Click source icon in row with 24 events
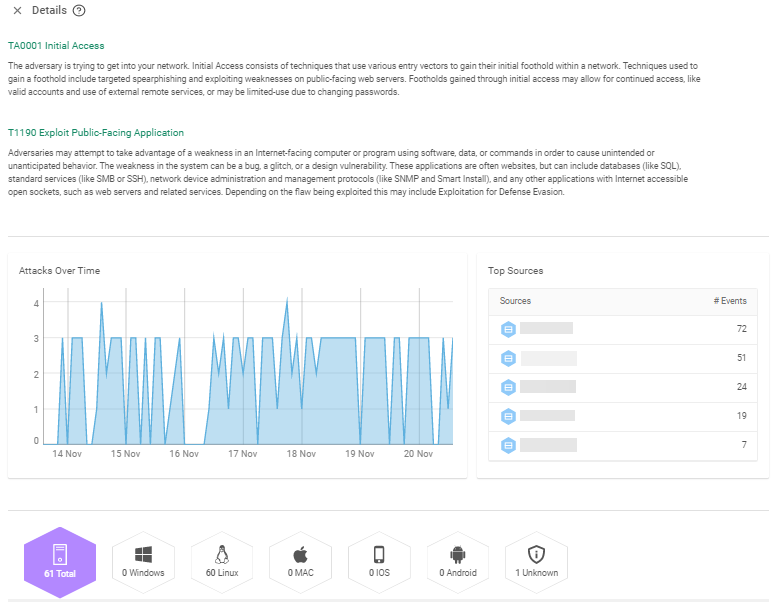This screenshot has width=779, height=602. (507, 387)
